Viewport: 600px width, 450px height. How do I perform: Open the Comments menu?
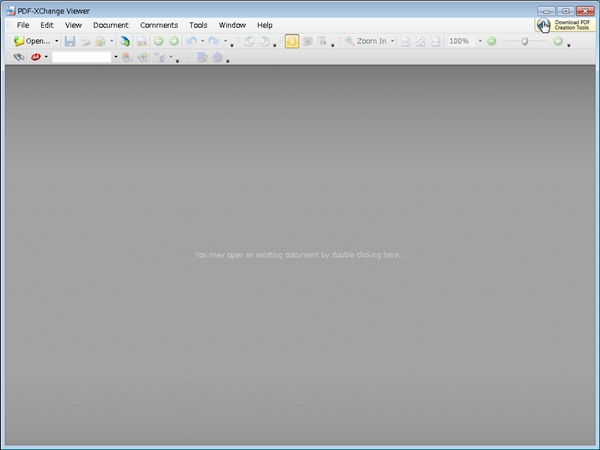(159, 25)
